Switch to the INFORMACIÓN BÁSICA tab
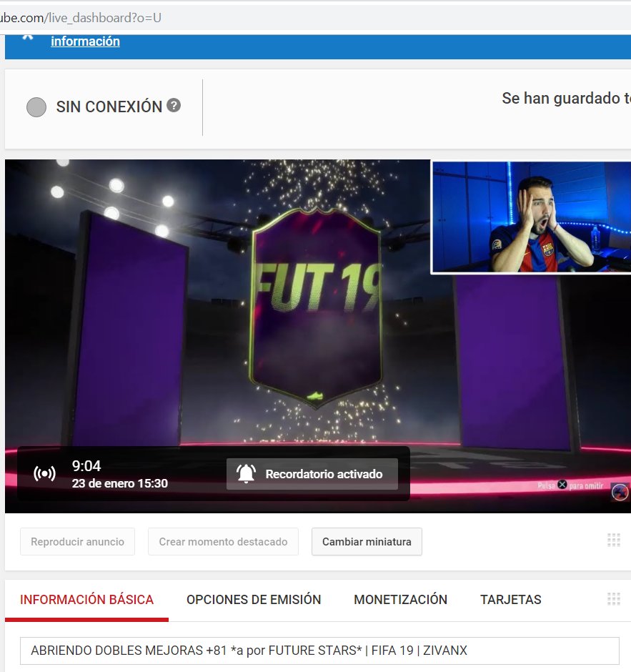Viewport: 631px width, 672px height. click(x=86, y=600)
